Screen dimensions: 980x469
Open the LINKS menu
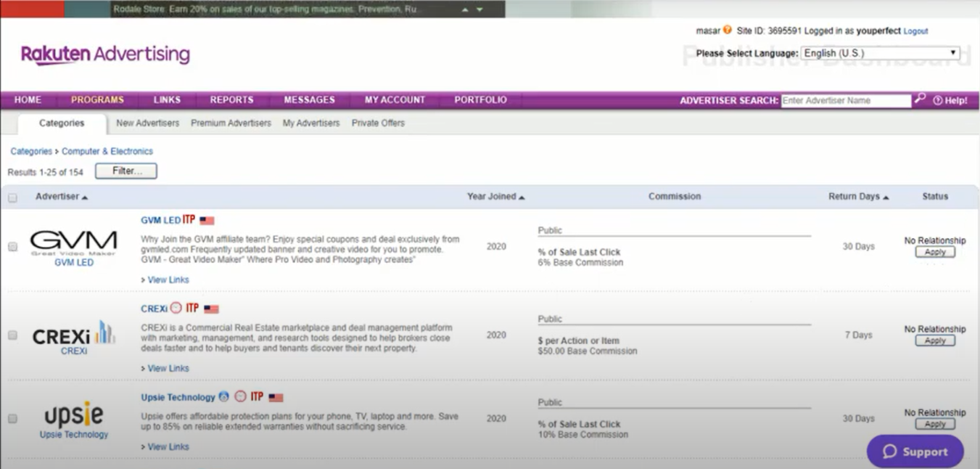(167, 100)
